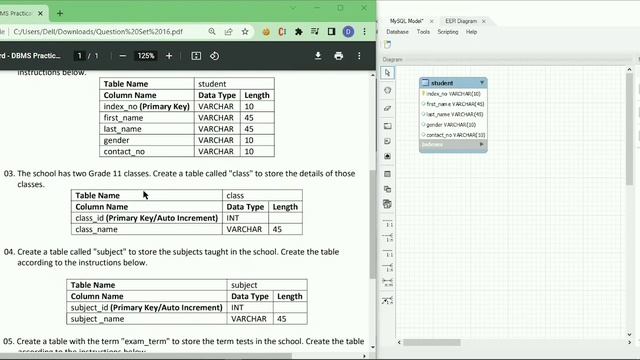Collapse the student table dropdown arrow
Image resolution: width=640 pixels, height=360 pixels.
click(x=482, y=83)
